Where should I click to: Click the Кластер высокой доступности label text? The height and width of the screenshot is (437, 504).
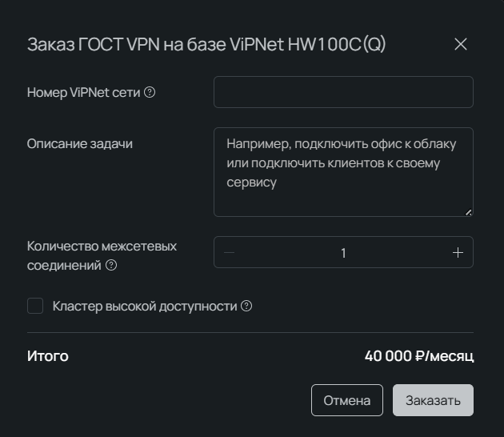click(145, 306)
